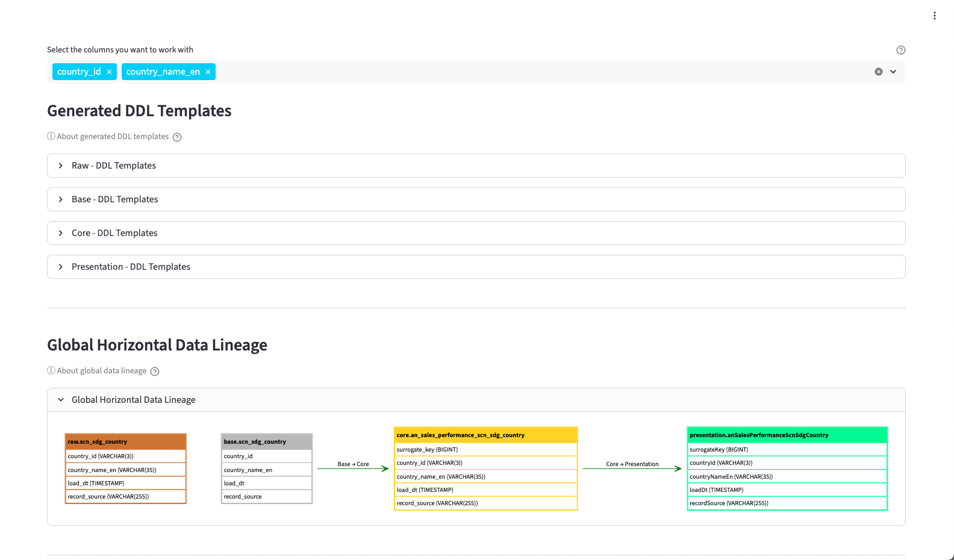Click country_id (VARCHAR(3)) in raw table
Image resolution: width=954 pixels, height=560 pixels.
coord(125,456)
